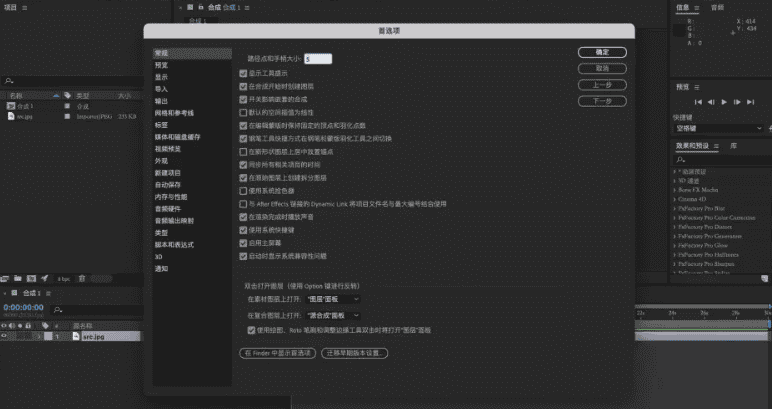
Task: Open the 在素材图层上打开 dropdown
Action: click(x=326, y=299)
